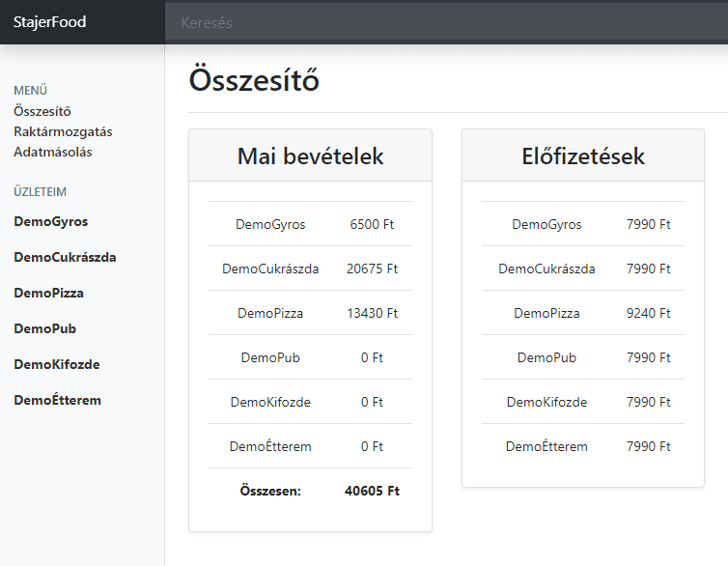This screenshot has width=728, height=566.
Task: Open the StajerFood brand link
Action: coord(49,22)
